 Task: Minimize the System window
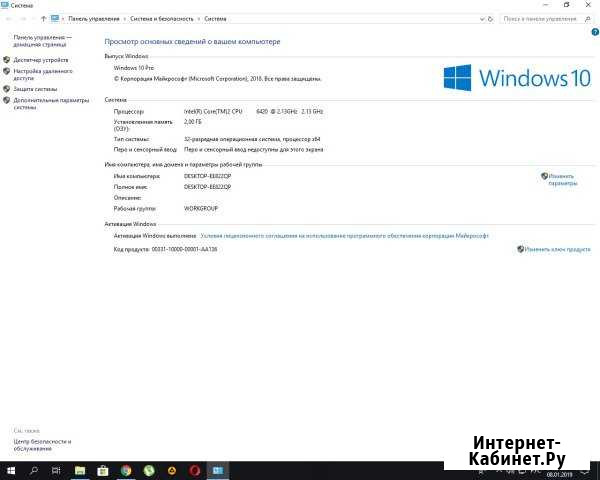(x=546, y=5)
